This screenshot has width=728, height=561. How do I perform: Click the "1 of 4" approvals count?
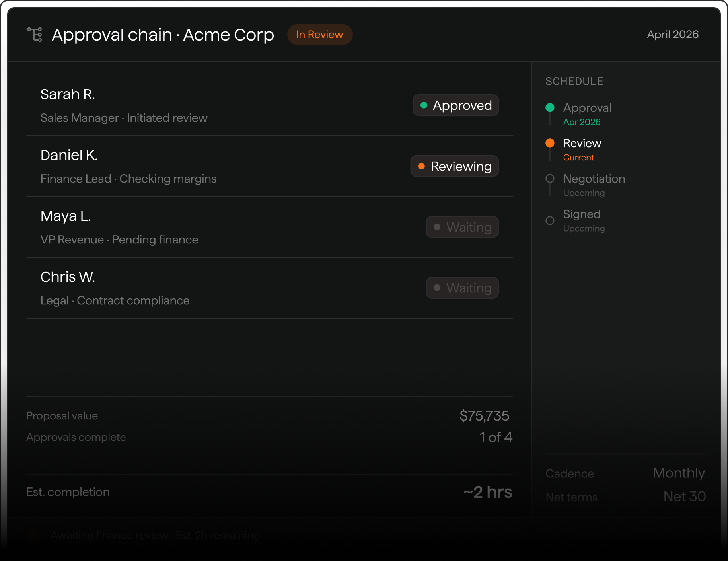tap(496, 437)
